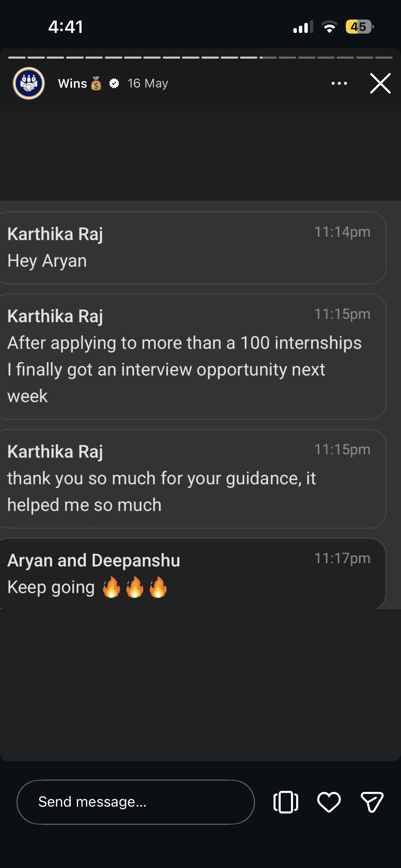Like the story with the heart icon
This screenshot has width=401, height=868.
328,802
